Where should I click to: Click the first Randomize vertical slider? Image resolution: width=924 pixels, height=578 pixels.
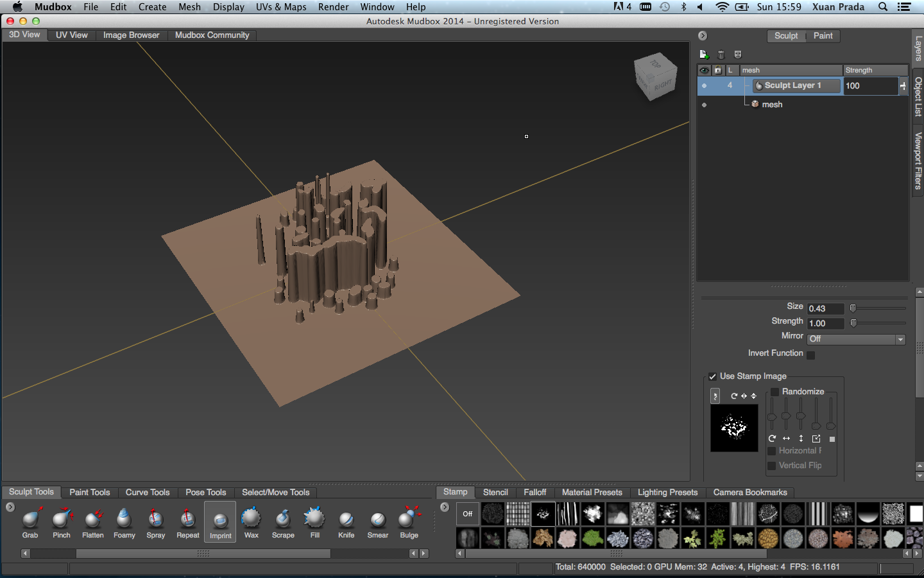click(x=772, y=413)
